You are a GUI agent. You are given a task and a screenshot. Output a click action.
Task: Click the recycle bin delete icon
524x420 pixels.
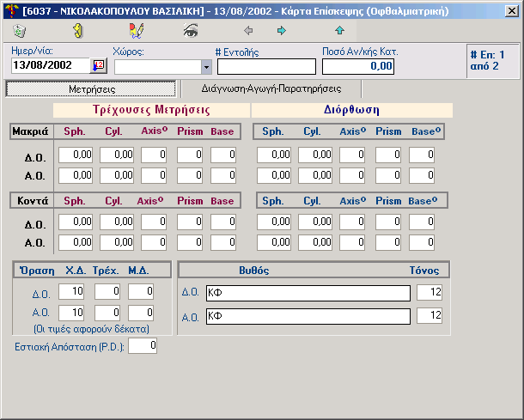pyautogui.click(x=20, y=31)
